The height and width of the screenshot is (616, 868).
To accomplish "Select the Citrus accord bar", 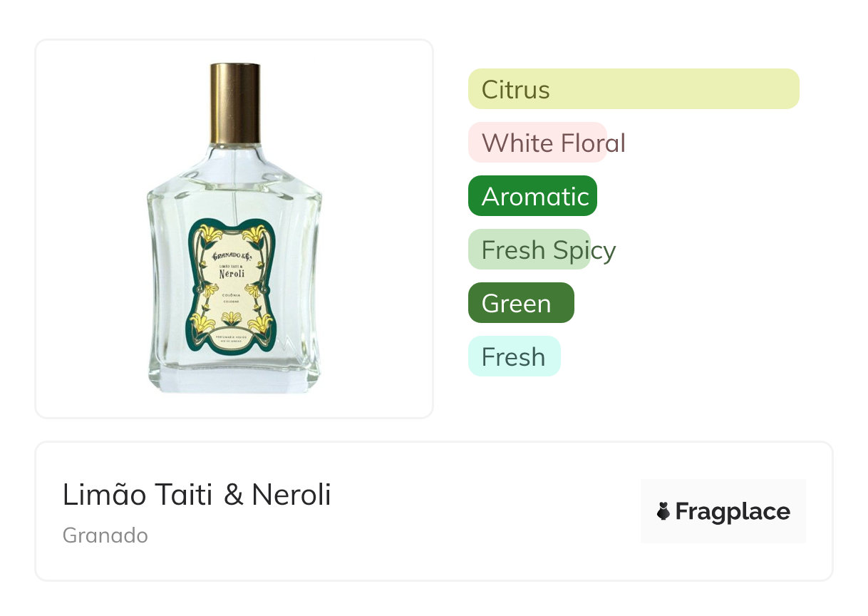I will click(x=633, y=89).
